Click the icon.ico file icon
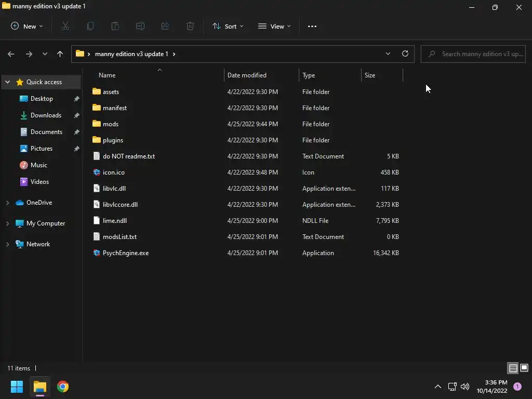This screenshot has height=399, width=532. [97, 172]
